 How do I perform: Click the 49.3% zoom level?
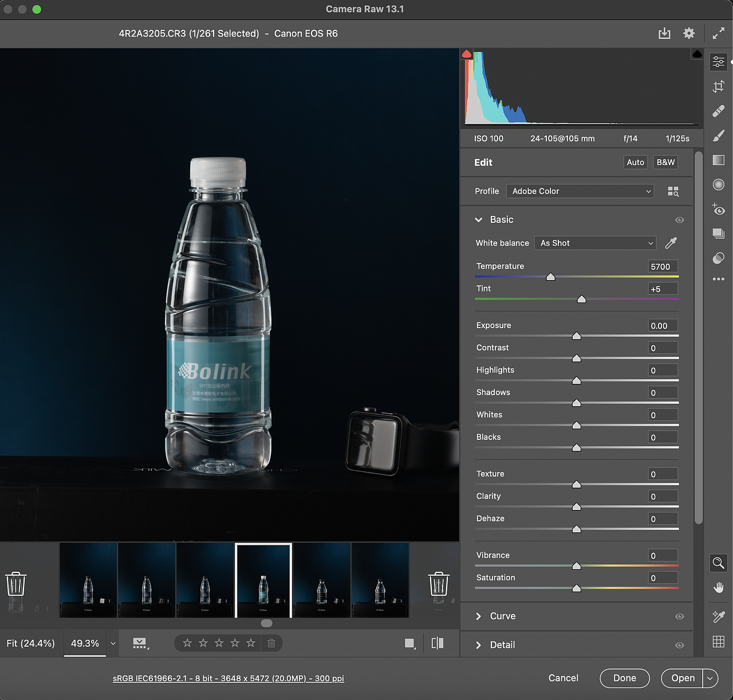point(85,643)
